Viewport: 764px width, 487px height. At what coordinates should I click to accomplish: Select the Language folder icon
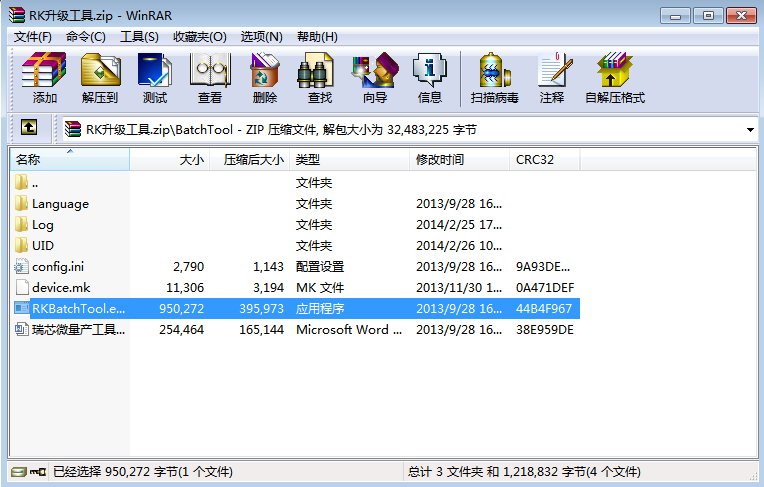pyautogui.click(x=21, y=203)
